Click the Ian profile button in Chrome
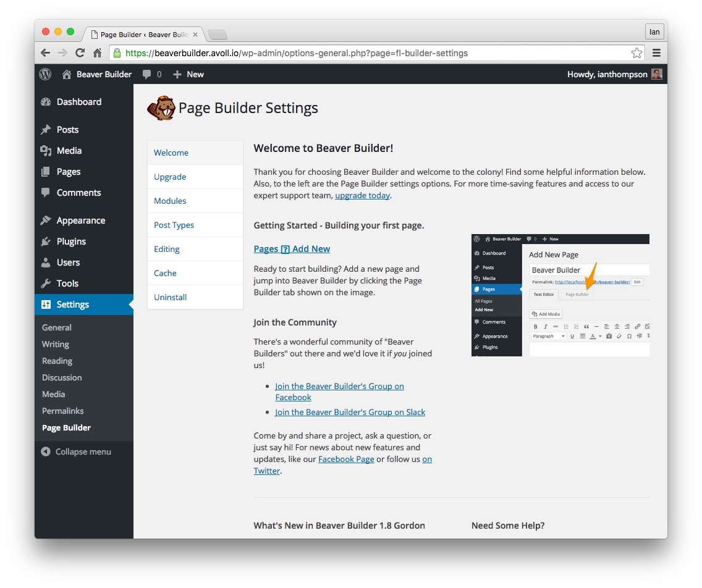Viewport: 702px width, 588px height. [654, 31]
